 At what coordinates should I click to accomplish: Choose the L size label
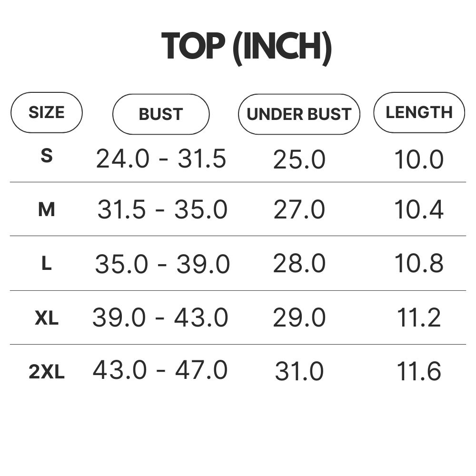[x=47, y=264]
